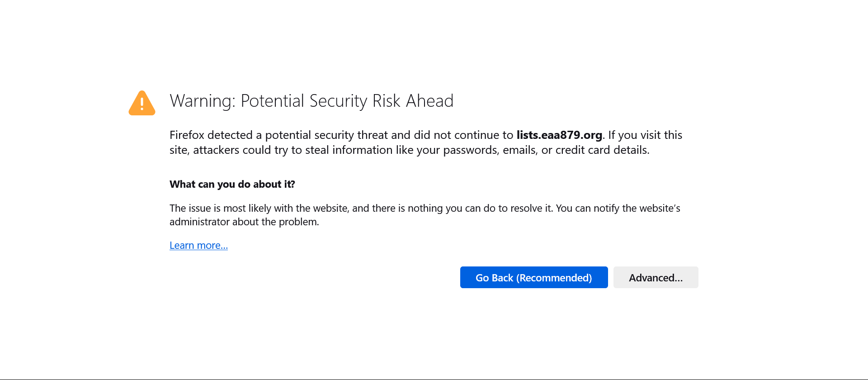Click "did not continue to" in the description
This screenshot has width=868, height=380.
click(463, 135)
